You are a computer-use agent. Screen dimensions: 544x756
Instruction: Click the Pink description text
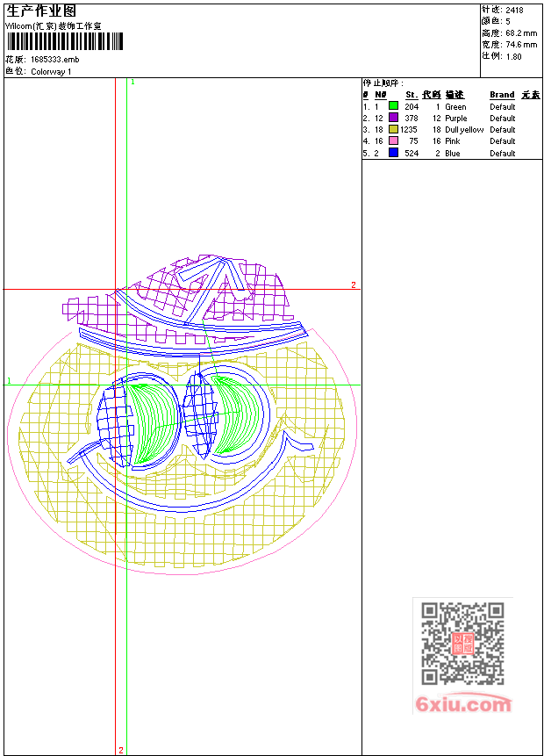tap(453, 141)
